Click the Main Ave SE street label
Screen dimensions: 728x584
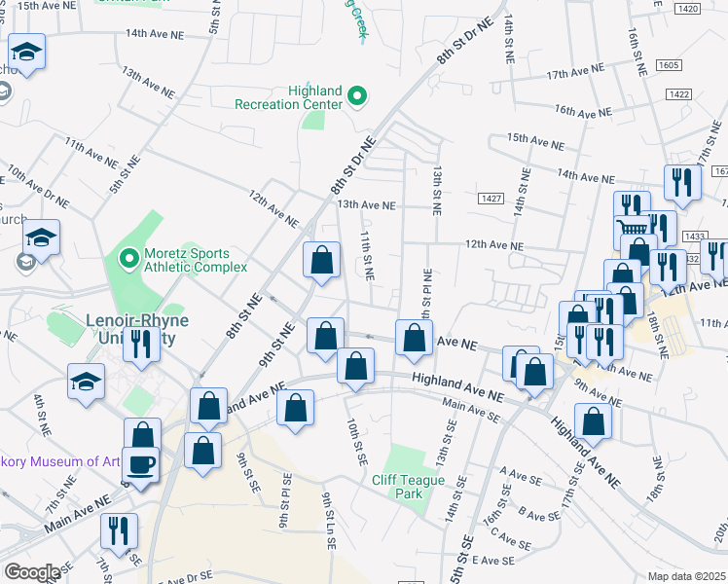(471, 411)
